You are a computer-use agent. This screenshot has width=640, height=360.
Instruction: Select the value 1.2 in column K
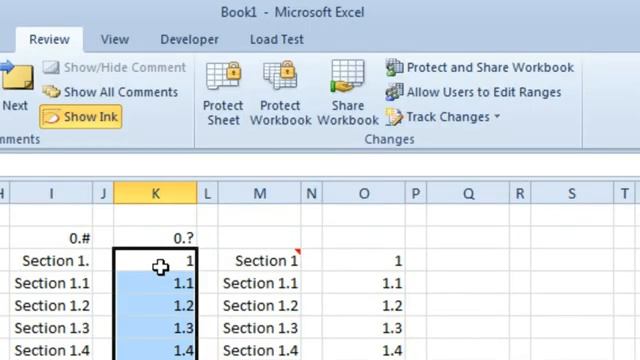[156, 305]
